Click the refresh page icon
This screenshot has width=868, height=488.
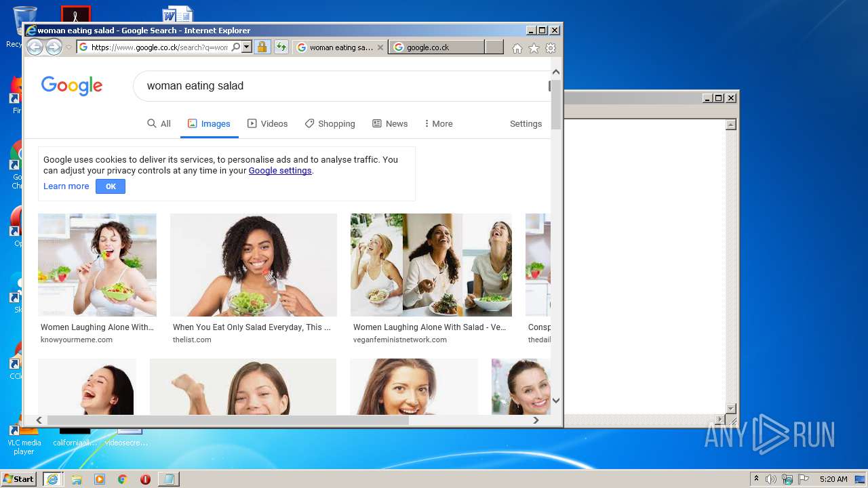click(281, 47)
